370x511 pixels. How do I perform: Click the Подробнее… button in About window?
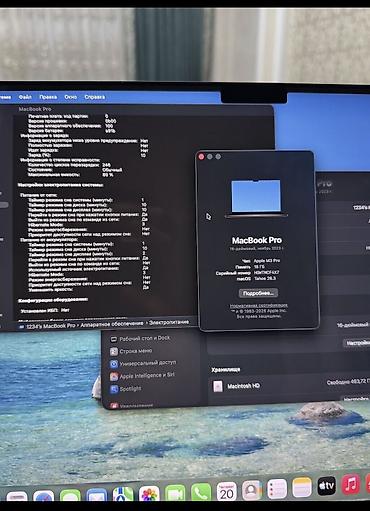click(x=258, y=293)
